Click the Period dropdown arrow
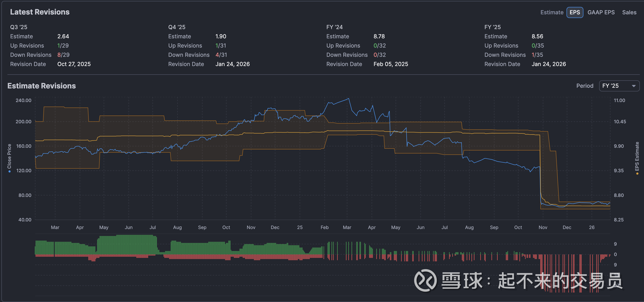This screenshot has height=302, width=644. click(x=634, y=86)
